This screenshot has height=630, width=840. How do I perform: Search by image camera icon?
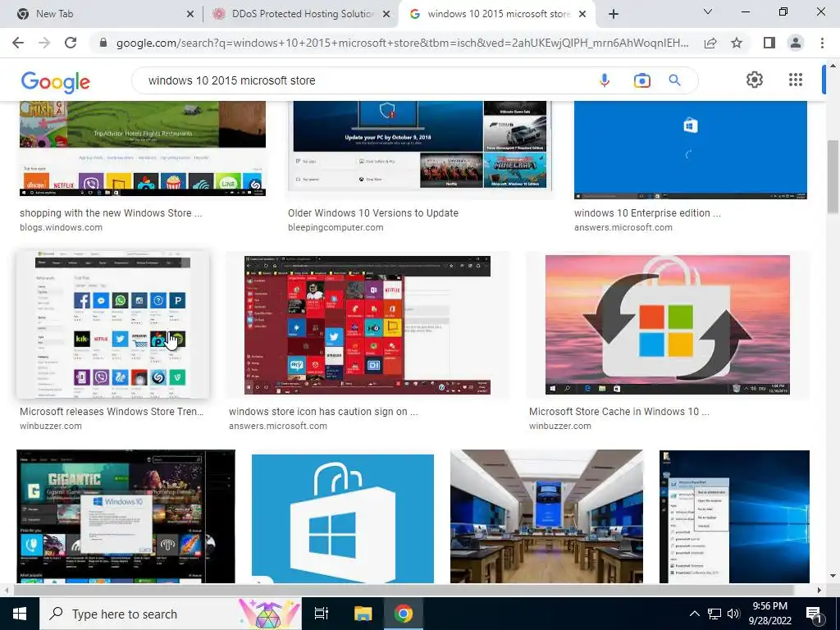point(641,80)
